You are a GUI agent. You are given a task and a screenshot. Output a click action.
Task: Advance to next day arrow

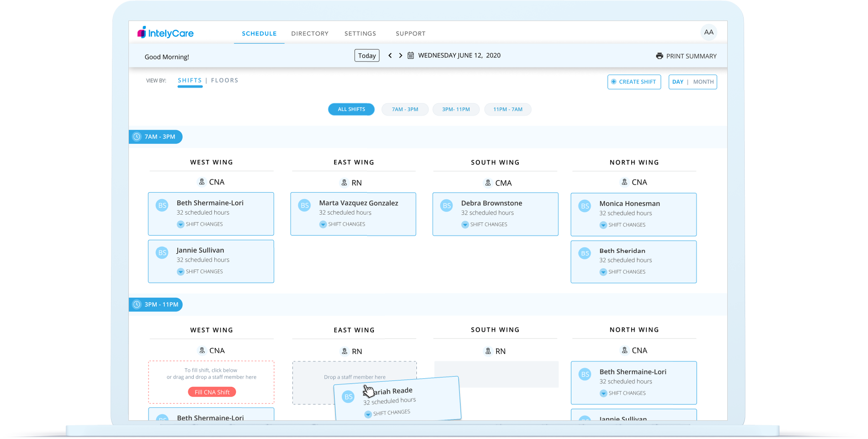[x=400, y=55]
